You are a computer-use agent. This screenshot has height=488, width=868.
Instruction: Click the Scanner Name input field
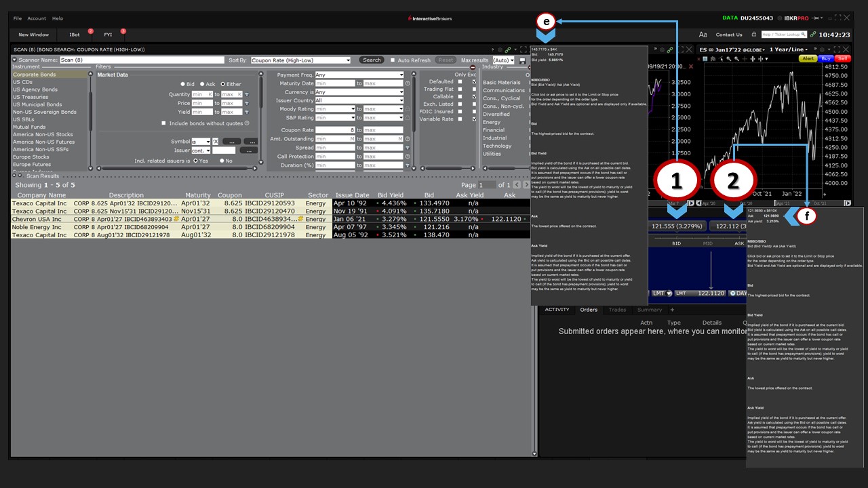pyautogui.click(x=142, y=60)
